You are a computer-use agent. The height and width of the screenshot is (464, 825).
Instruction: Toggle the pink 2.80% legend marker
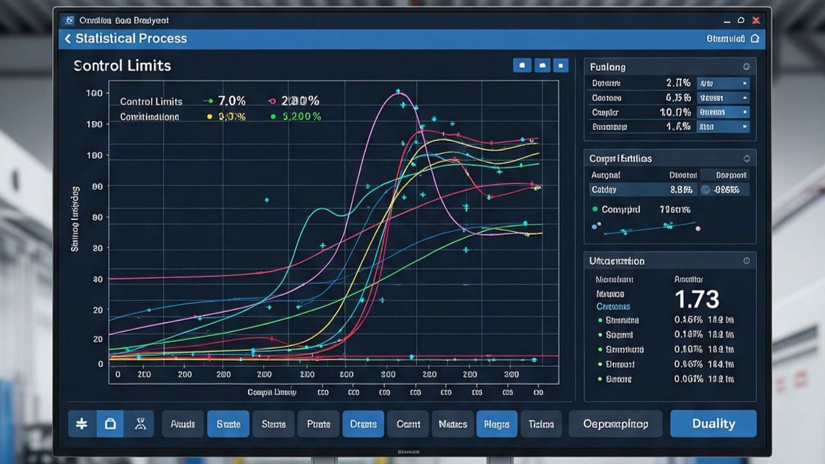[x=272, y=101]
